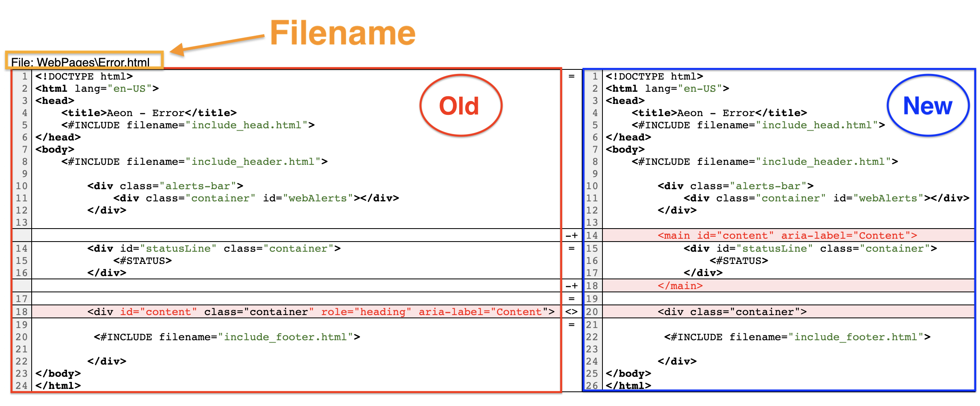
Task: Click the changed div class="container" line in the new pane
Action: (x=732, y=312)
